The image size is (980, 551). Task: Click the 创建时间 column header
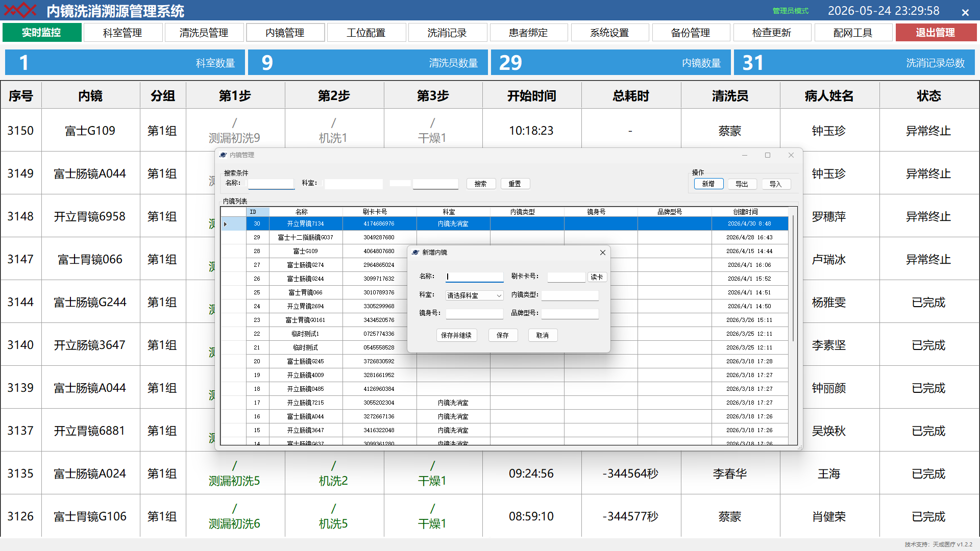pos(750,212)
